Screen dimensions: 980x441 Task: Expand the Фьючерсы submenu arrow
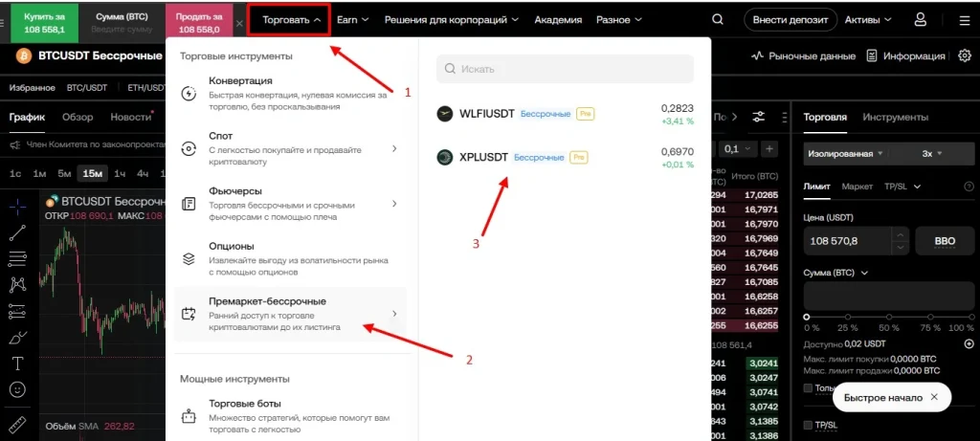[394, 204]
